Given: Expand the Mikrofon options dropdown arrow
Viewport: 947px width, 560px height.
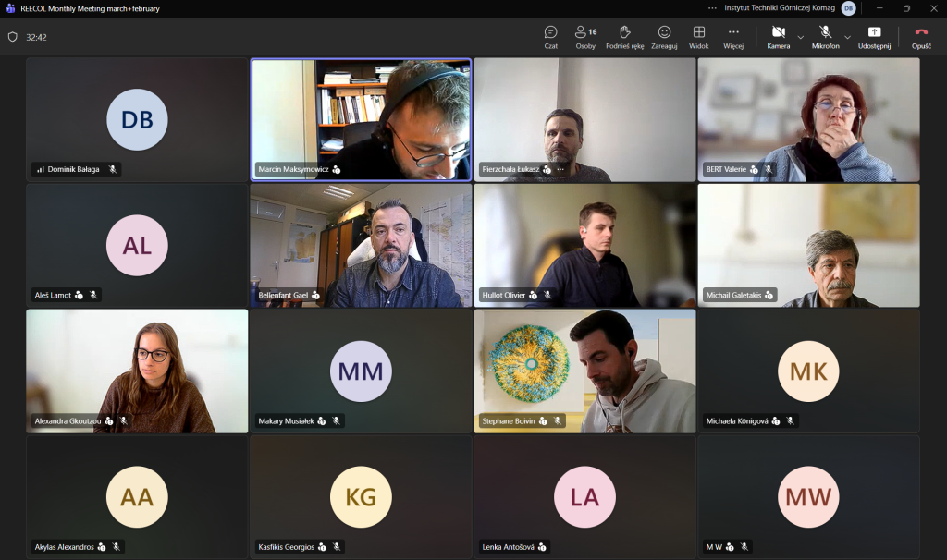Looking at the screenshot, I should [847, 37].
